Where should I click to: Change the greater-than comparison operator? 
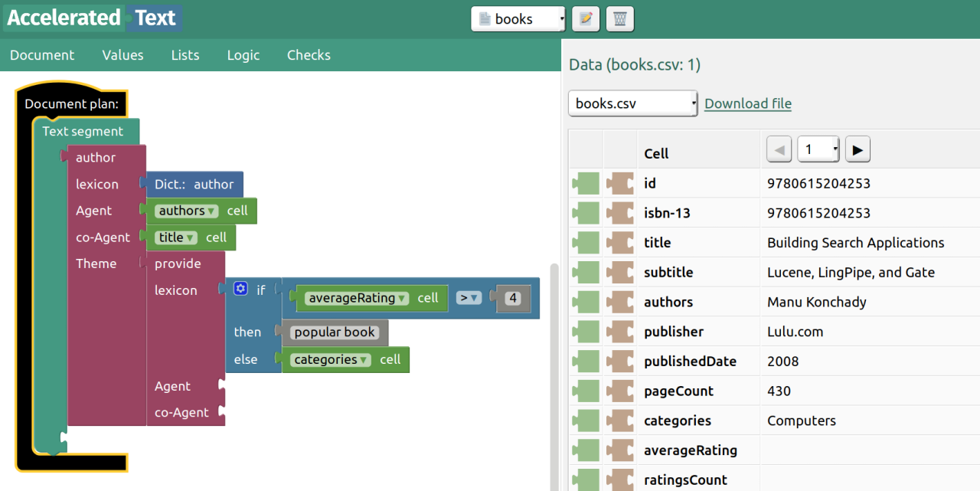click(468, 299)
